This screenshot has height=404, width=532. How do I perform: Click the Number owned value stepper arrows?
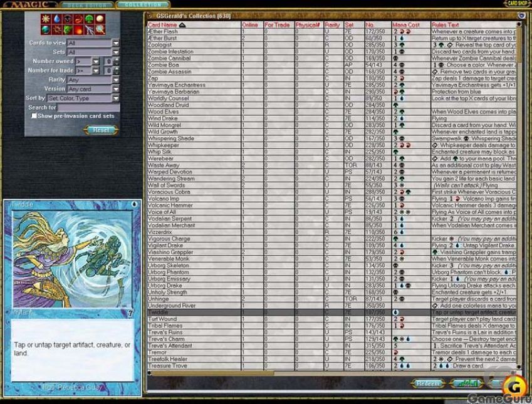tap(117, 61)
